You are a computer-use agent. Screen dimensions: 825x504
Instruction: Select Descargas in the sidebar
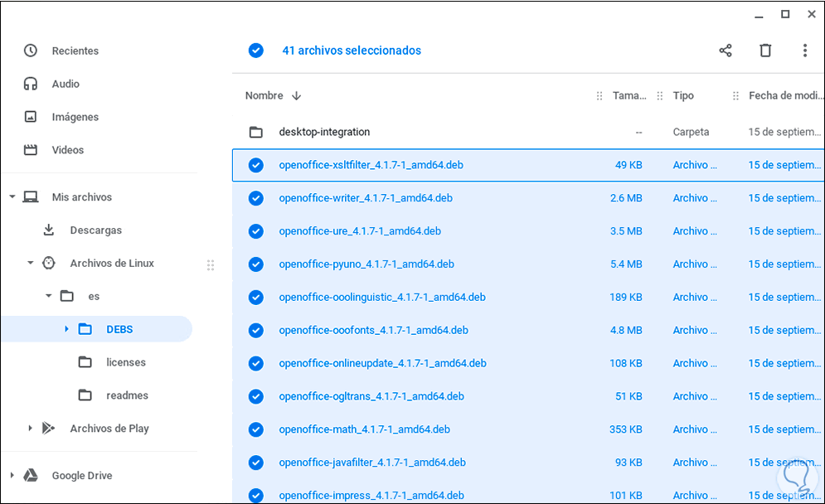pos(95,230)
